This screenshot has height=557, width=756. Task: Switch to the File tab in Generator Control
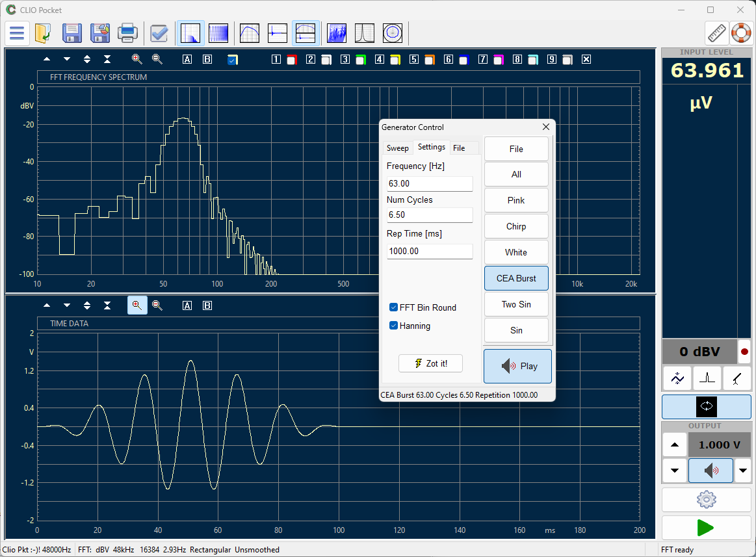(x=459, y=148)
